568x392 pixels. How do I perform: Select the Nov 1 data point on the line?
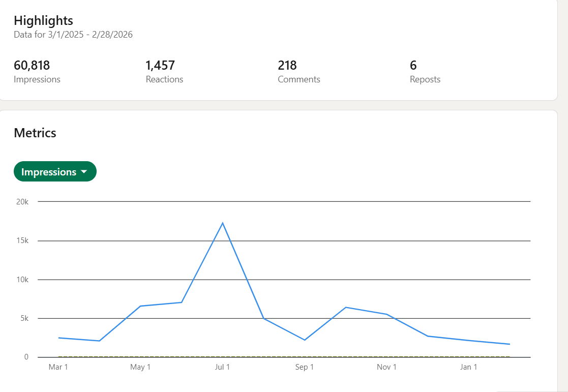(x=387, y=314)
